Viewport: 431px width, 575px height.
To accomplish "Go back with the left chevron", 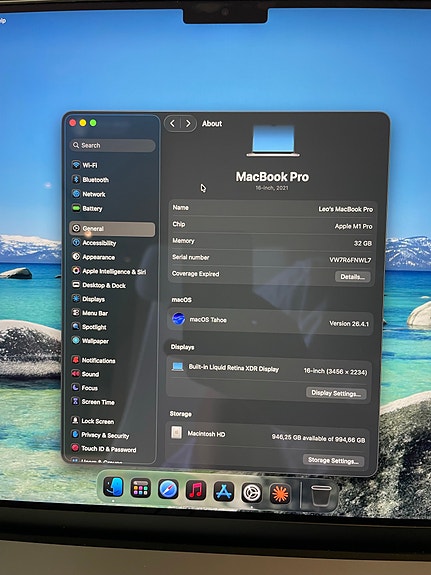I will point(172,124).
